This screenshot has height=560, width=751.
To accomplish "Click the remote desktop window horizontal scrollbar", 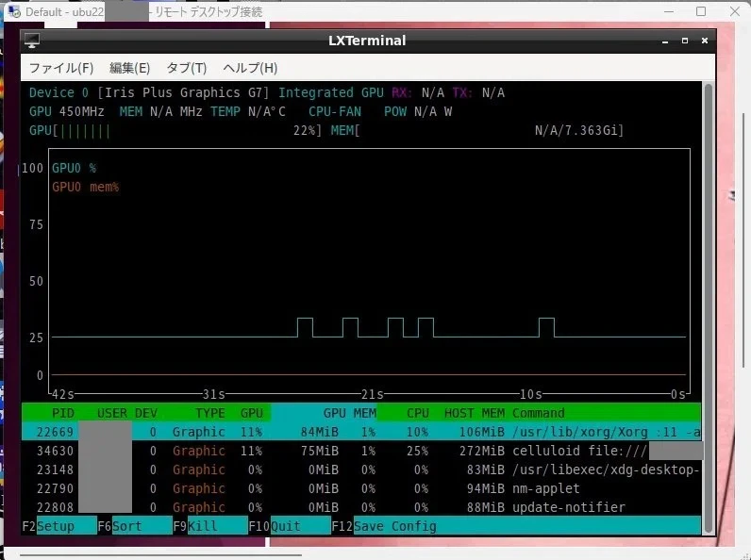I will [160, 555].
